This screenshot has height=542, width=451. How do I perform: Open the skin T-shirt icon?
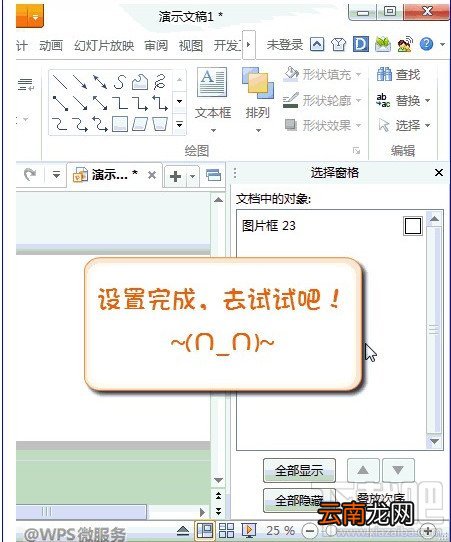pyautogui.click(x=338, y=45)
